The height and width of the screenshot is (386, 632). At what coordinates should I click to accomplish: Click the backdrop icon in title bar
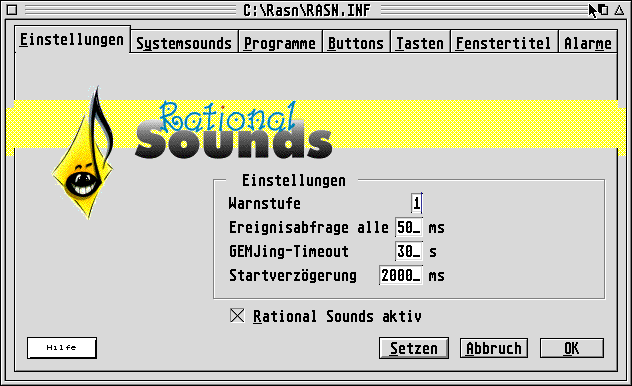click(603, 10)
